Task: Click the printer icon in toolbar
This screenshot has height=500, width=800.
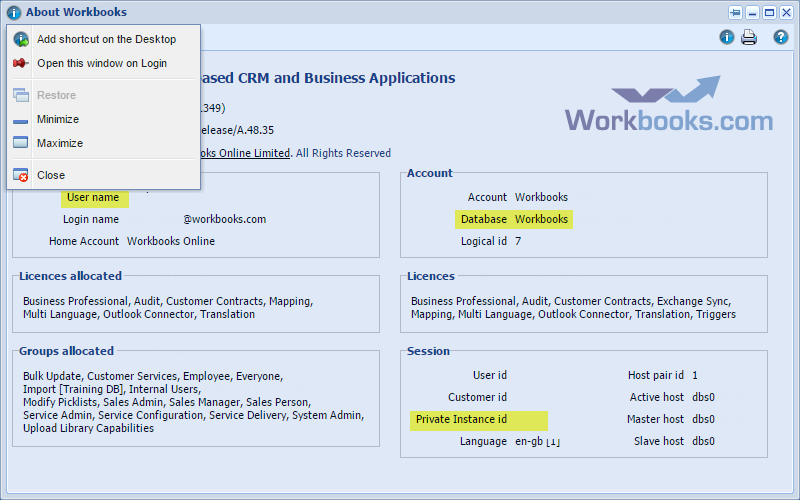Action: [749, 37]
